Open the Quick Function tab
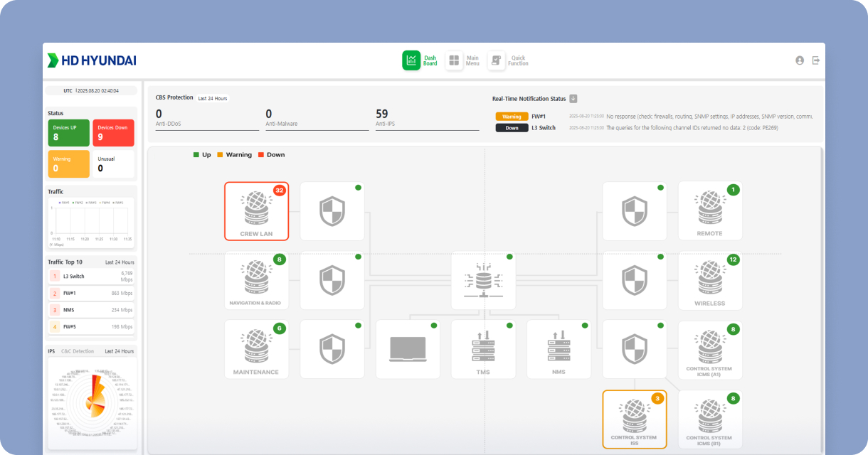 click(x=508, y=60)
